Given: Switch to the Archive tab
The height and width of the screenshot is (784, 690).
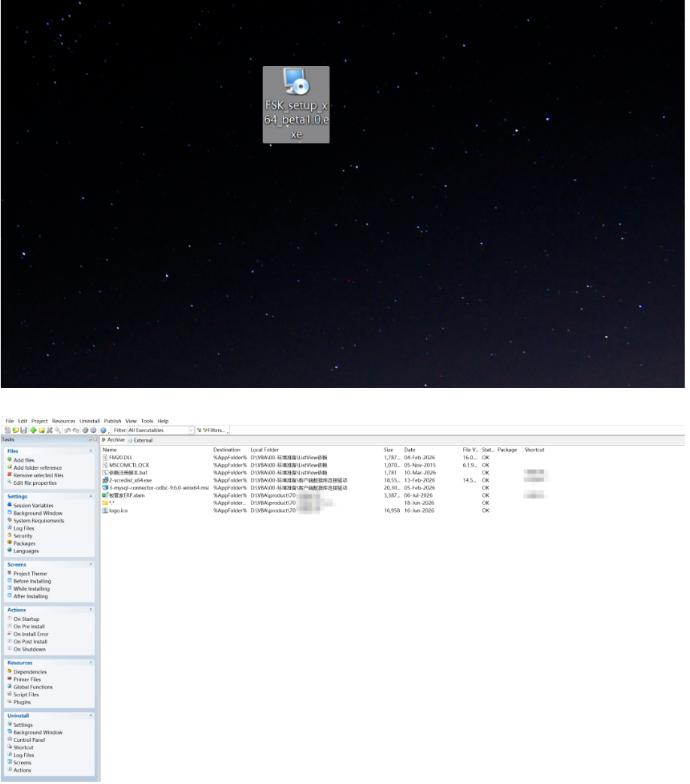Looking at the screenshot, I should [113, 440].
